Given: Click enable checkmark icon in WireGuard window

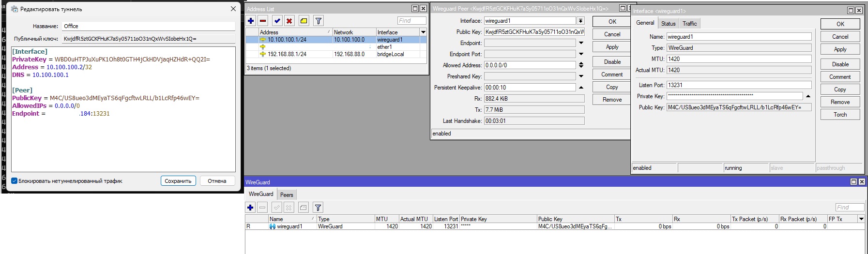Looking at the screenshot, I should coord(276,208).
